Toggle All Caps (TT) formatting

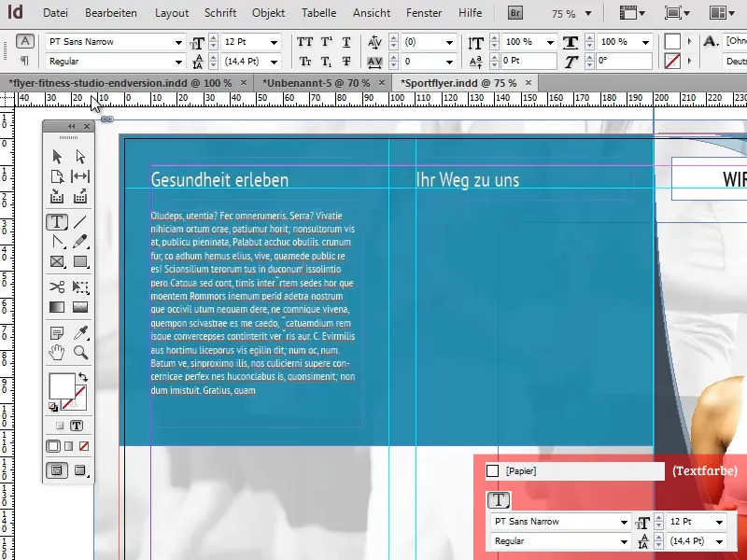(x=304, y=42)
